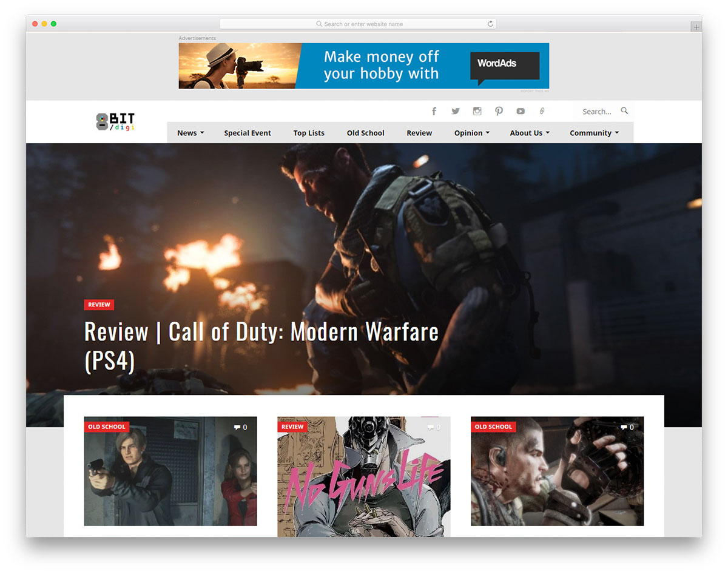Expand the Community dropdown menu
Screen dimensions: 728x574
595,133
